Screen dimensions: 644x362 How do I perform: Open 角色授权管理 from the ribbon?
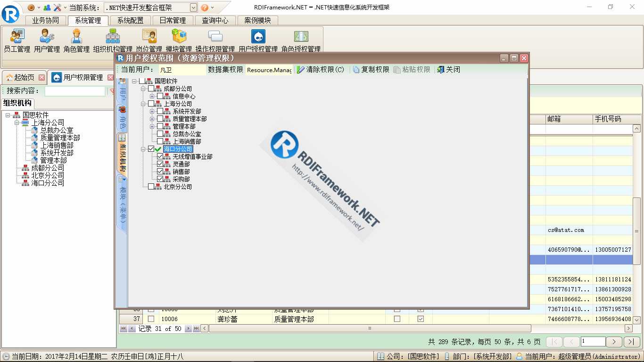[301, 41]
